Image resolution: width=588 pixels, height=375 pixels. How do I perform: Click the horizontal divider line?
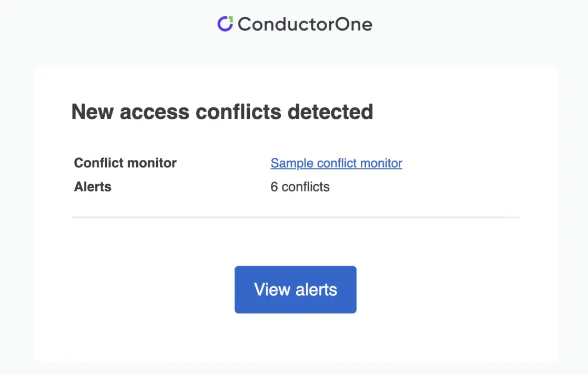tap(296, 217)
